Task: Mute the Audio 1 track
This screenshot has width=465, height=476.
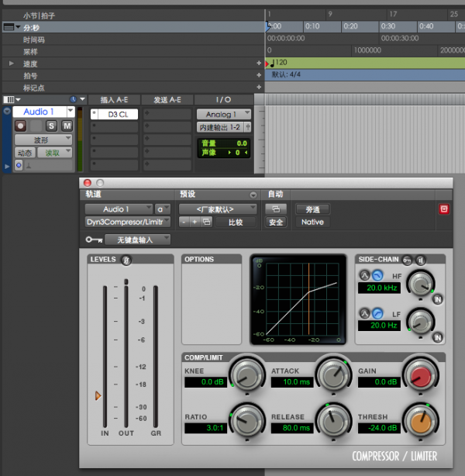Action: pyautogui.click(x=67, y=126)
